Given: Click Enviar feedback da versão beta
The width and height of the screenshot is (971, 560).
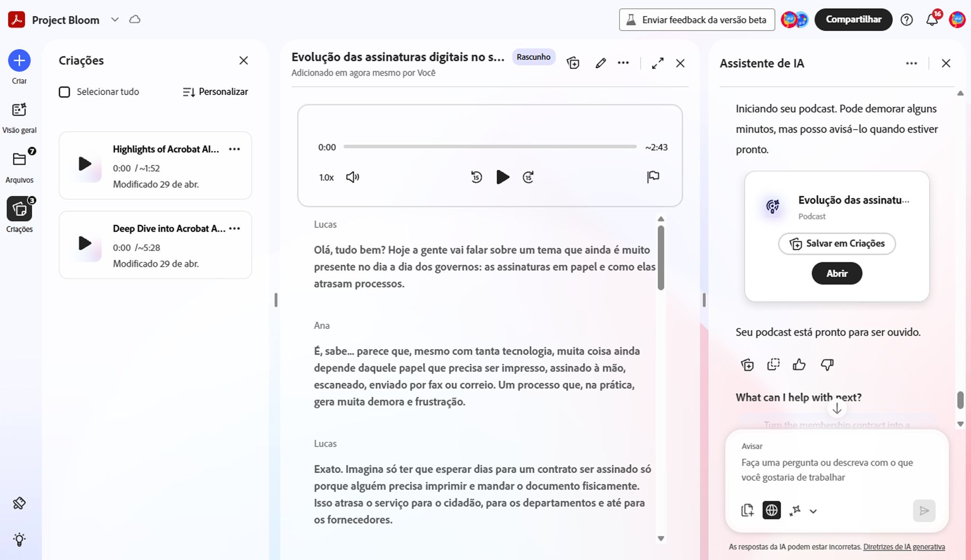Looking at the screenshot, I should [x=697, y=20].
